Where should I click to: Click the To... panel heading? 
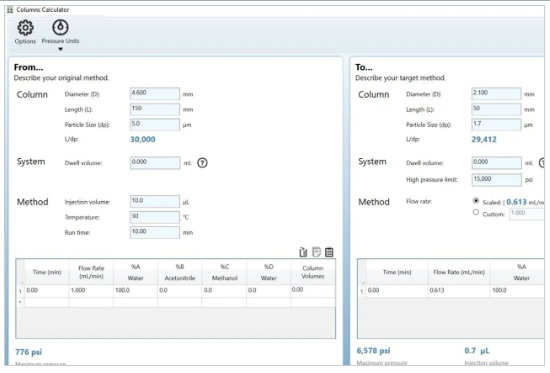(364, 67)
